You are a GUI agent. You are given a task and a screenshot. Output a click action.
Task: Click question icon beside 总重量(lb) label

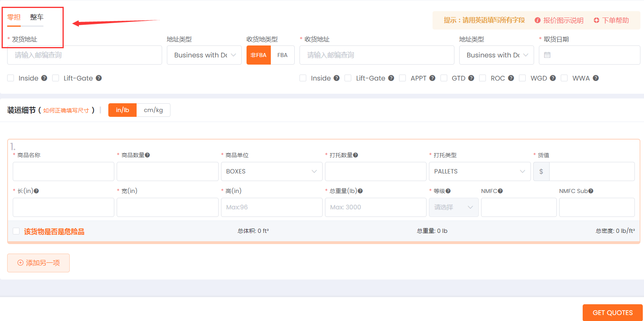[x=360, y=191]
